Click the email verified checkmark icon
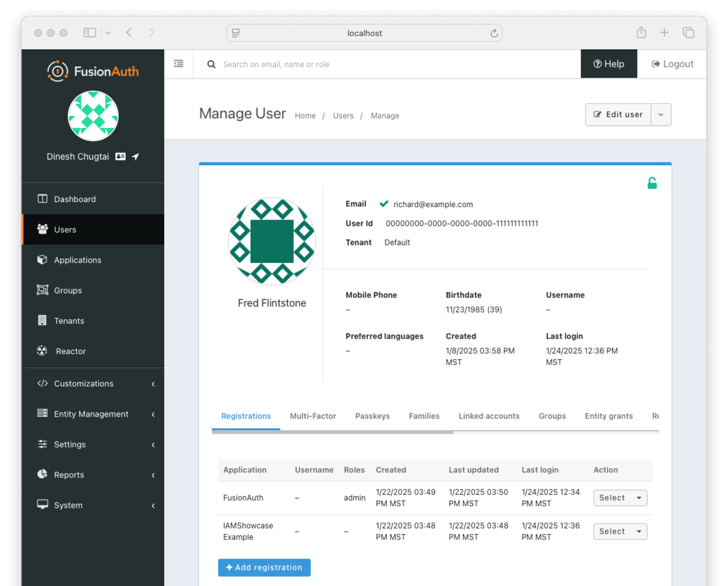The height and width of the screenshot is (586, 728). pos(384,204)
